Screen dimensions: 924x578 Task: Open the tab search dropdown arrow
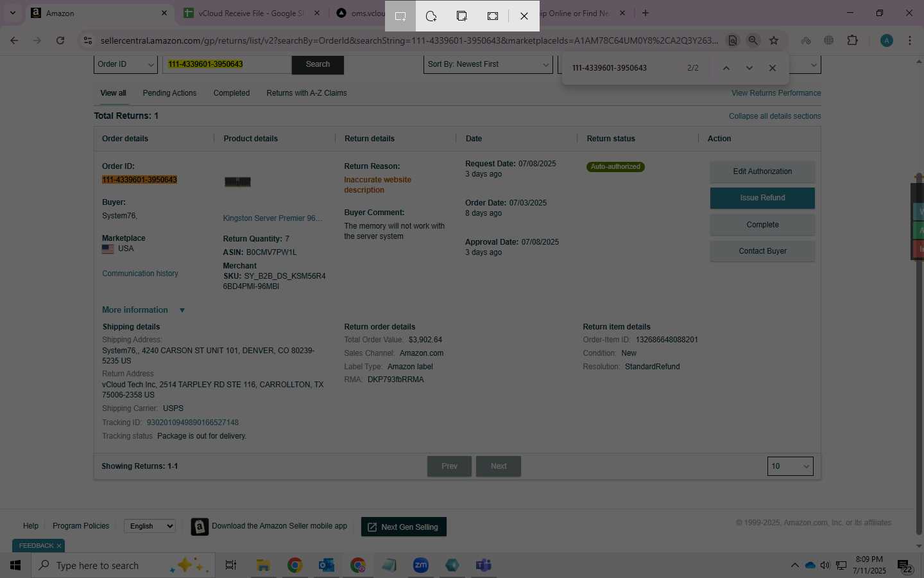coord(12,13)
